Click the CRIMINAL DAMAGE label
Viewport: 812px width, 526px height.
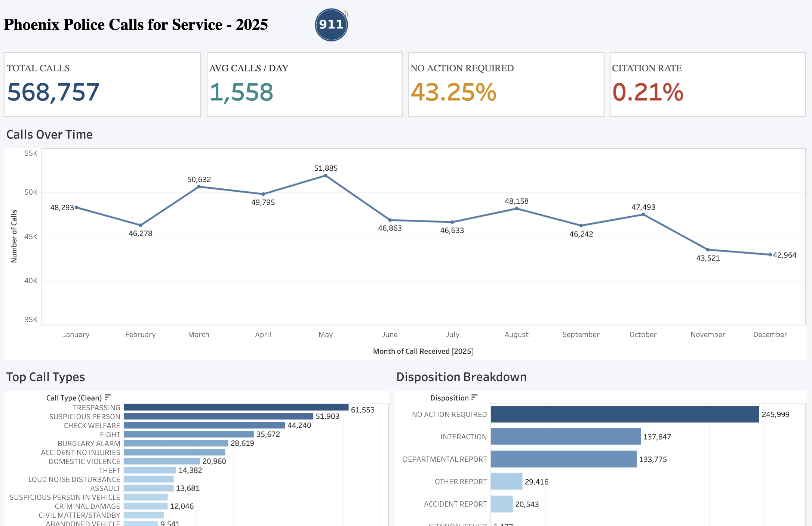[x=87, y=506]
